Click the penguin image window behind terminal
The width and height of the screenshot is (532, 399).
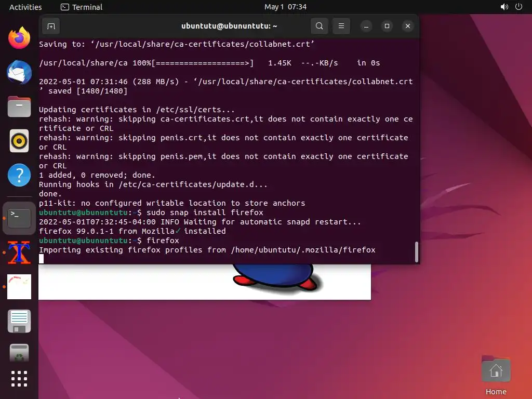(205, 282)
